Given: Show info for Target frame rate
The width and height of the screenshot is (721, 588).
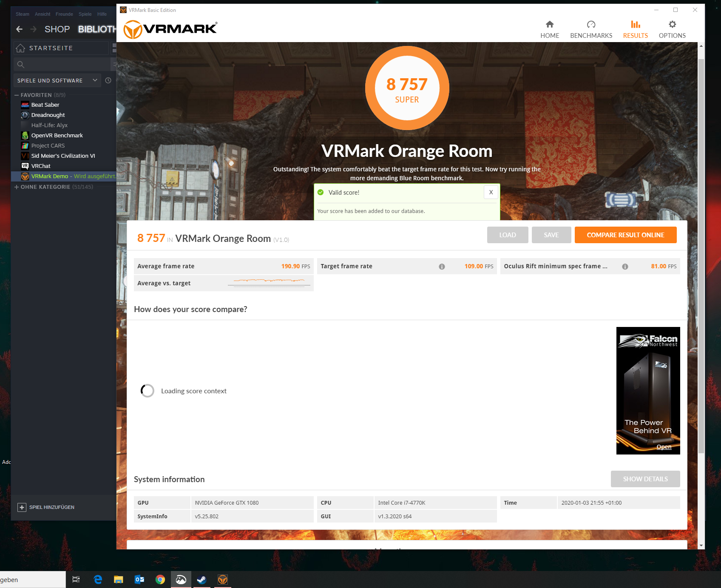Looking at the screenshot, I should 442,267.
